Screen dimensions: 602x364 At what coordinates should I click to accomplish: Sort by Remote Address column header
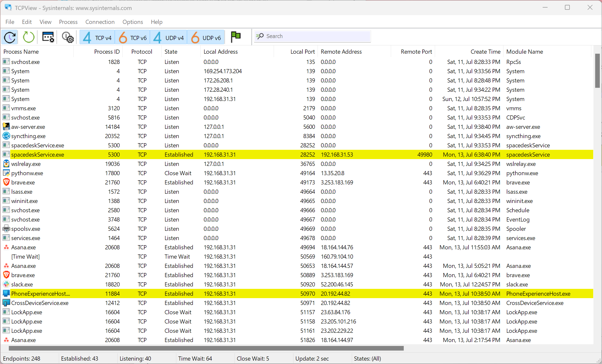pos(354,51)
